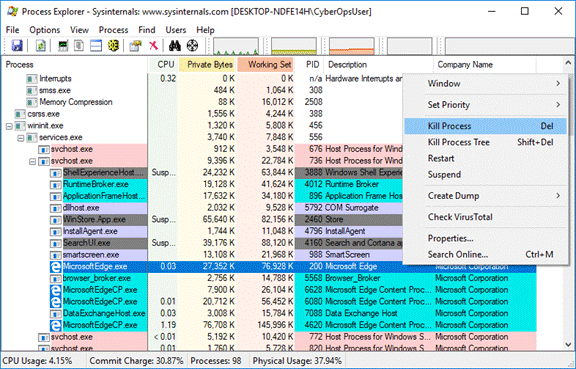The height and width of the screenshot is (369, 576).
Task: Open the Set Priority submenu
Action: [x=485, y=105]
